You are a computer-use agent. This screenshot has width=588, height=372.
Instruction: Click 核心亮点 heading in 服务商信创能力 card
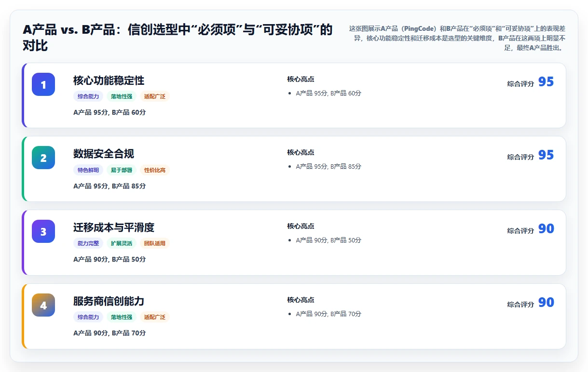[x=301, y=300]
